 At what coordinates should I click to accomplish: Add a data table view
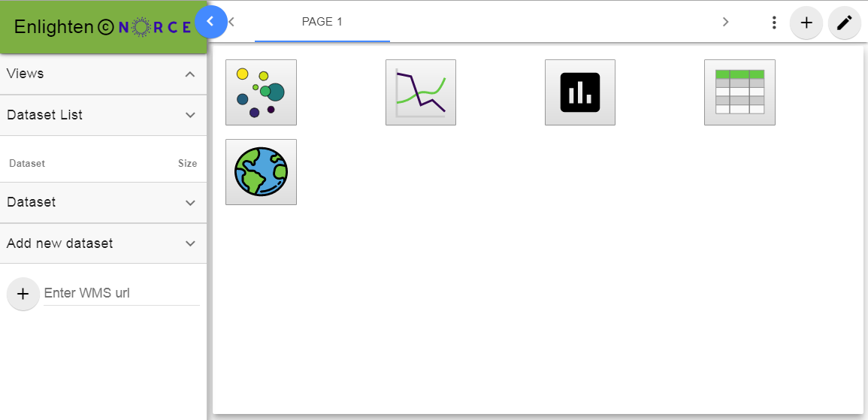[739, 92]
